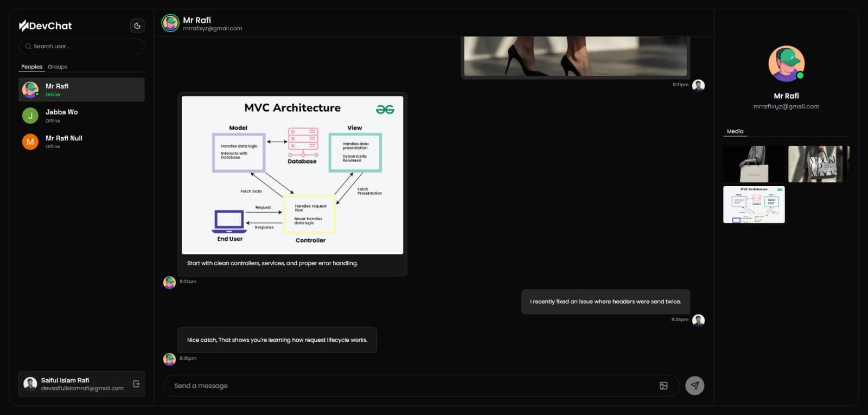868x415 pixels.
Task: Click the Mr Rafi name in the chat header
Action: (197, 20)
